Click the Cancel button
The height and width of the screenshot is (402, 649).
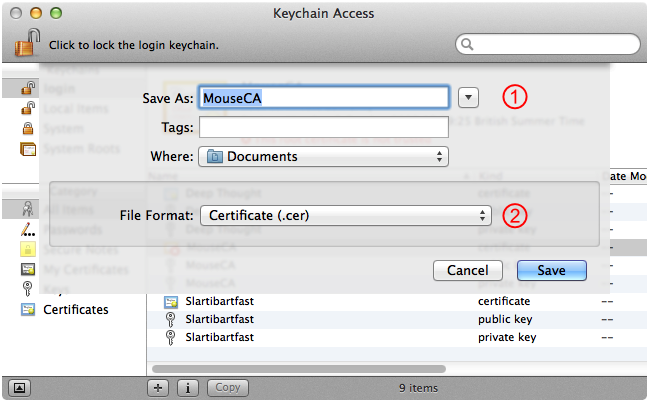click(468, 270)
